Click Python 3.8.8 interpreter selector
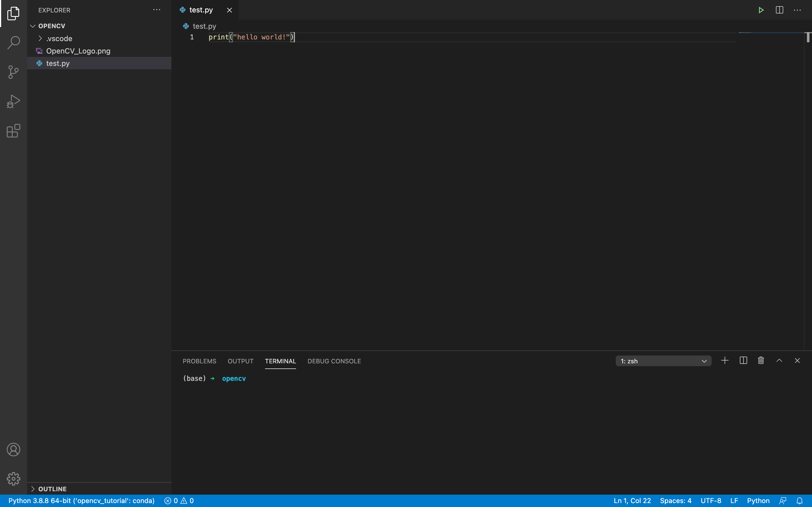Image resolution: width=812 pixels, height=507 pixels. click(81, 501)
